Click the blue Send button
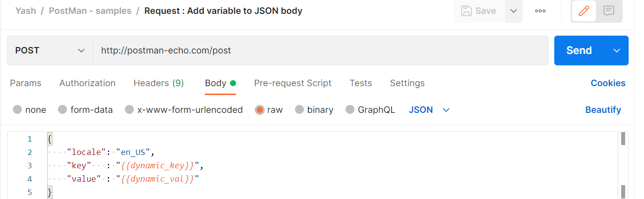Image resolution: width=644 pixels, height=199 pixels. tap(579, 50)
